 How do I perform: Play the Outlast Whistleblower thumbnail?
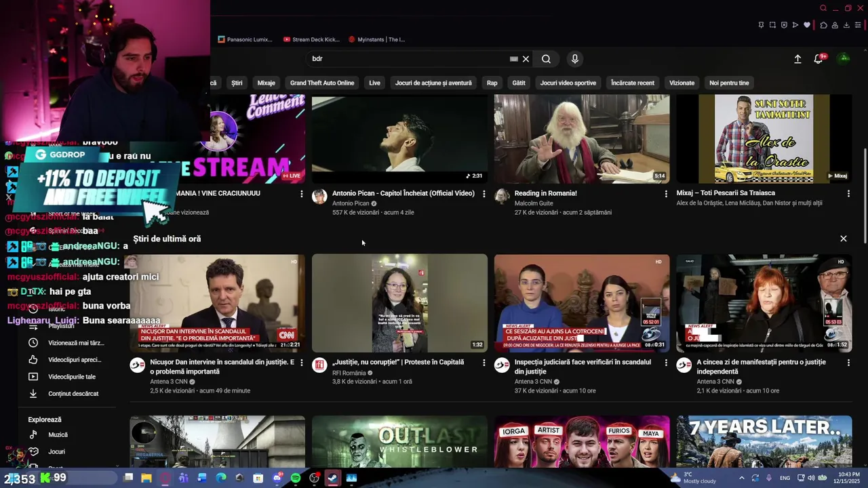399,441
